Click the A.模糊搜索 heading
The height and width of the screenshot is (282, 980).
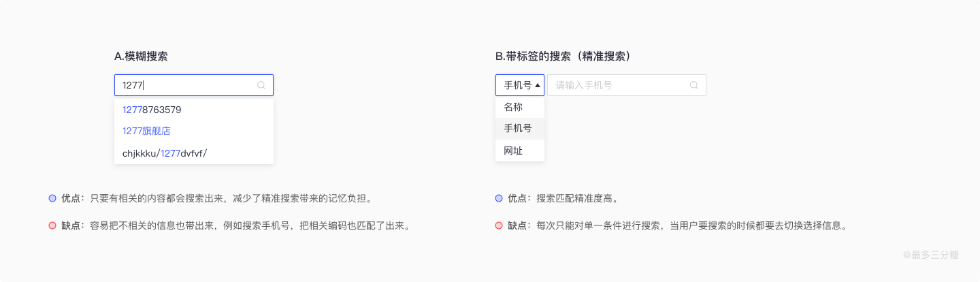pos(141,57)
